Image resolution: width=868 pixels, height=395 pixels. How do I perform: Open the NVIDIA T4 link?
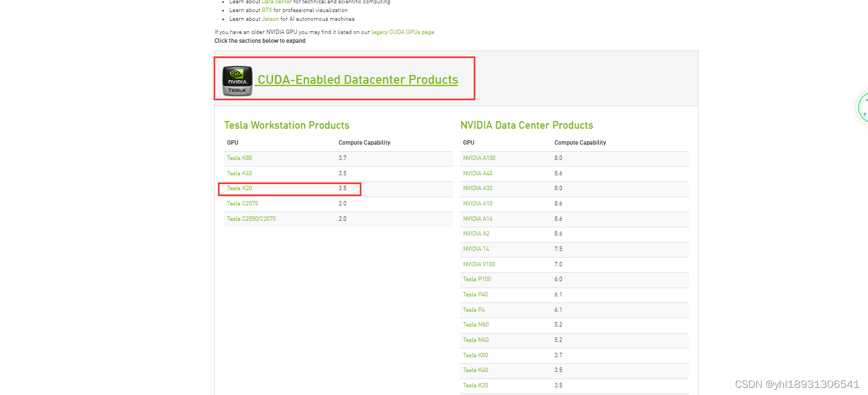tap(476, 249)
